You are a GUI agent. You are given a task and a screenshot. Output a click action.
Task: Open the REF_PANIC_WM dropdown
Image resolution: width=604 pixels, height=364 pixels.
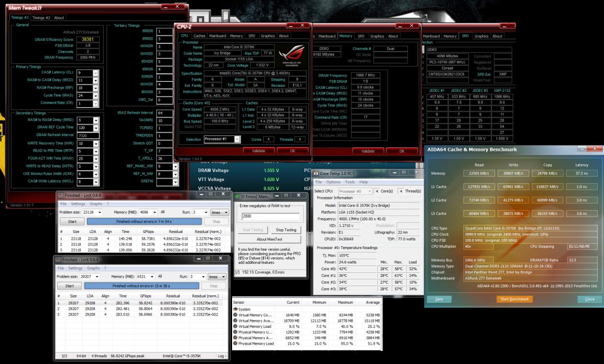[175, 166]
